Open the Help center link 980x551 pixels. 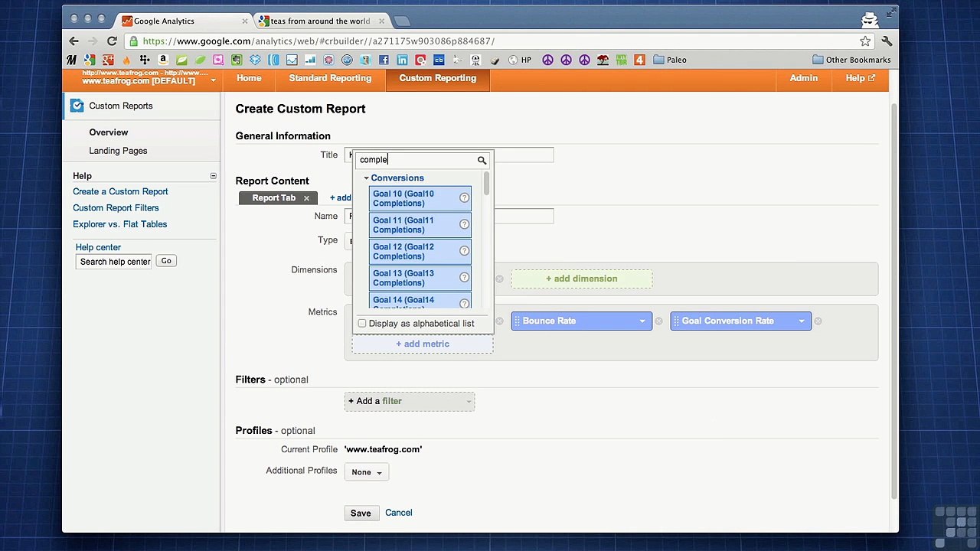[98, 247]
